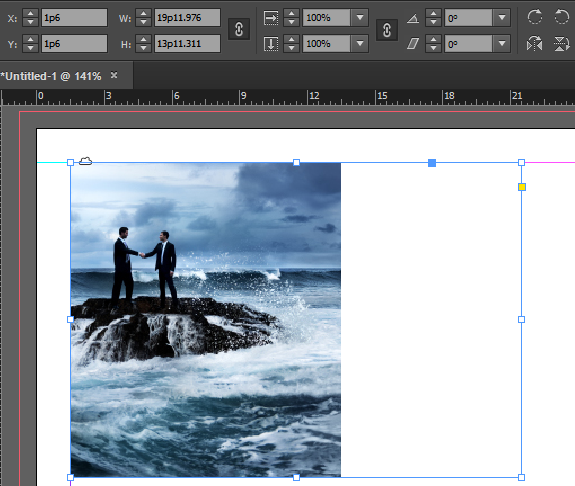The width and height of the screenshot is (575, 486).
Task: Click the yellow live corners handle
Action: (x=522, y=187)
